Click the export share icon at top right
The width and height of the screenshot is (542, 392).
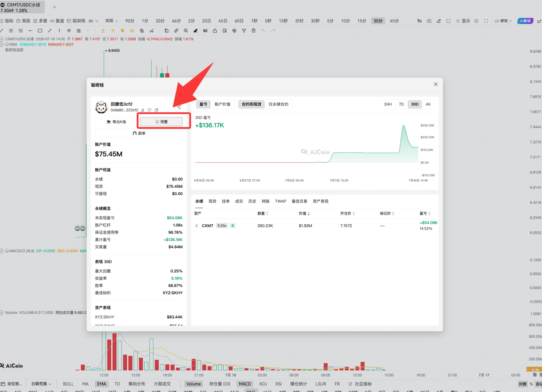click(539, 21)
